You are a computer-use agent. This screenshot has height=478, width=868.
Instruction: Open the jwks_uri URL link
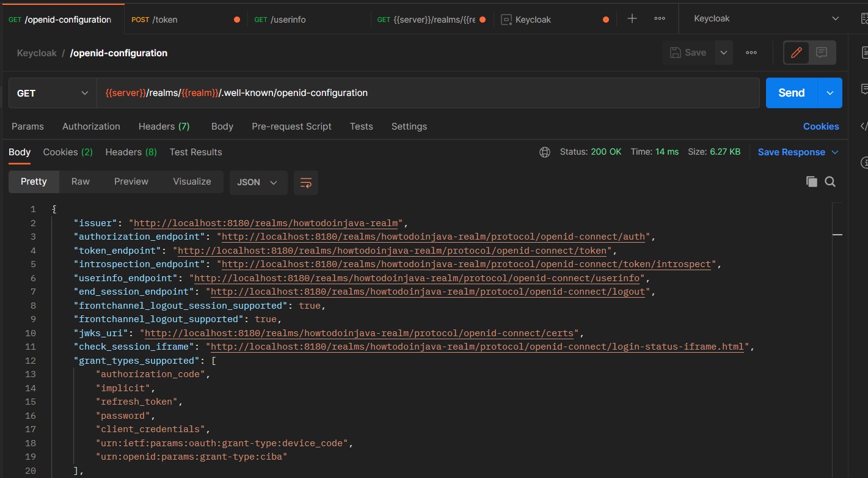[360, 333]
